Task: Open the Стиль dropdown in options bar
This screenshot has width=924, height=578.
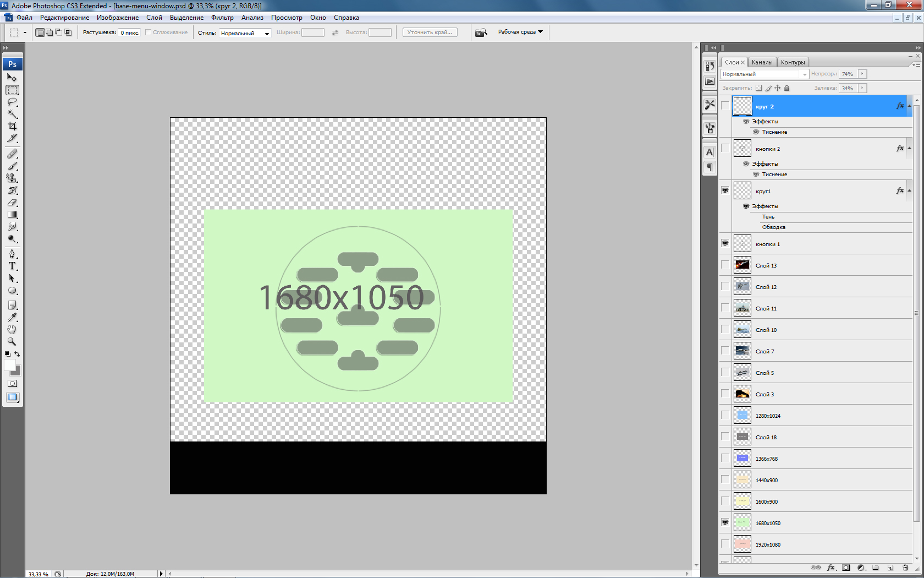Action: pyautogui.click(x=245, y=33)
